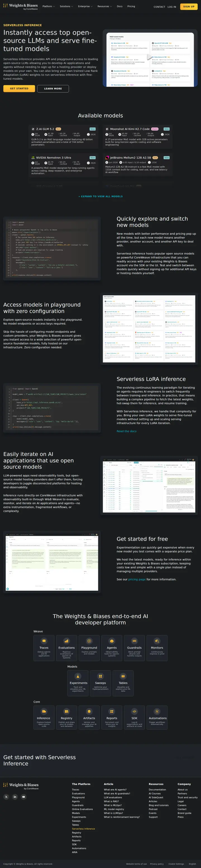Image resolution: width=201 pixels, height=868 pixels.
Task: Open footer Brand guide link
Action: coord(184,813)
